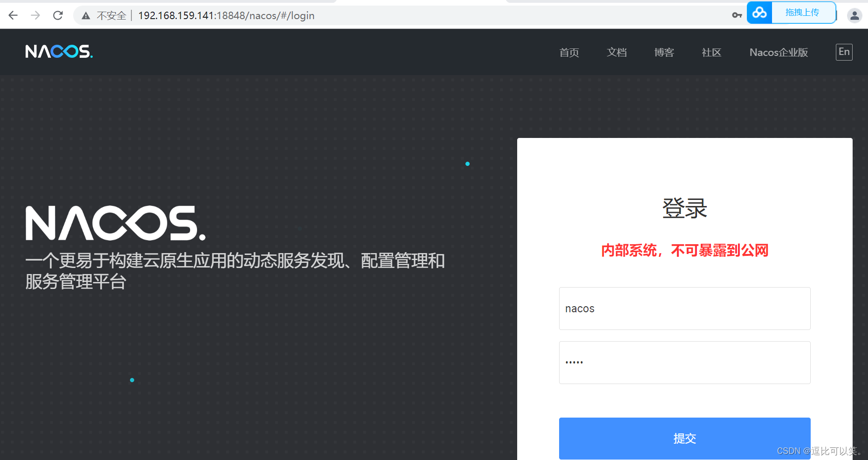Click the tagline 一个更易于构建云原生应用 text
Screen dimensions: 868x460
(235, 271)
